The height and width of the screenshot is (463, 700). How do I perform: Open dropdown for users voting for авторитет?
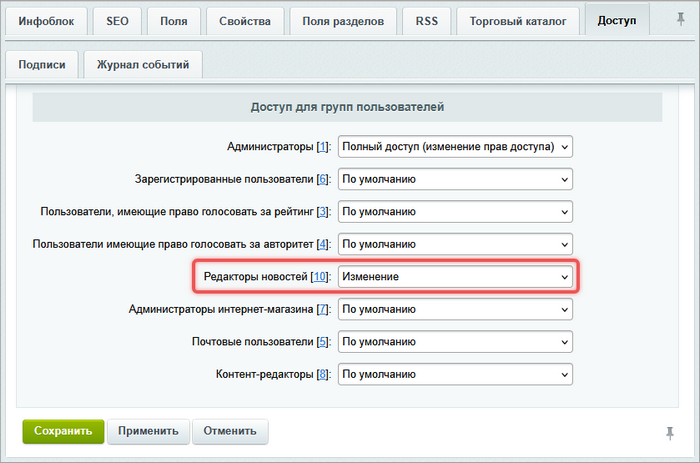point(455,244)
